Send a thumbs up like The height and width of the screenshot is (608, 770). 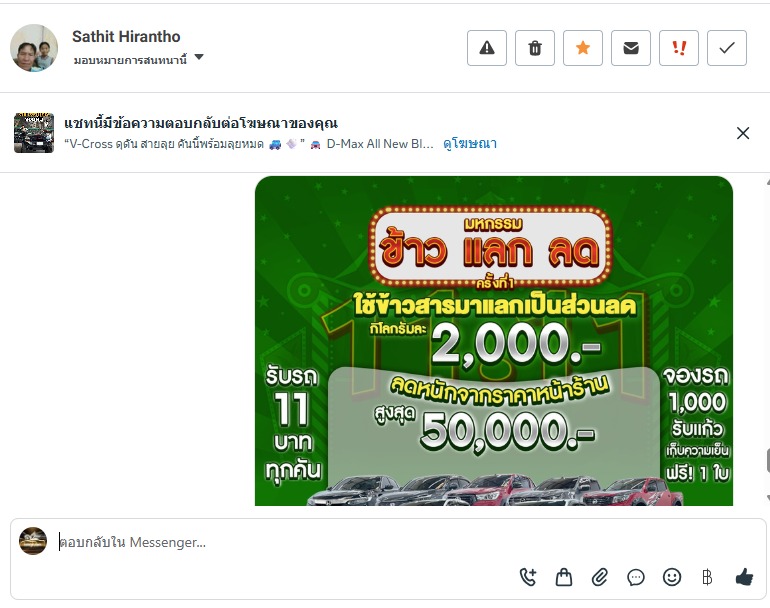point(744,577)
